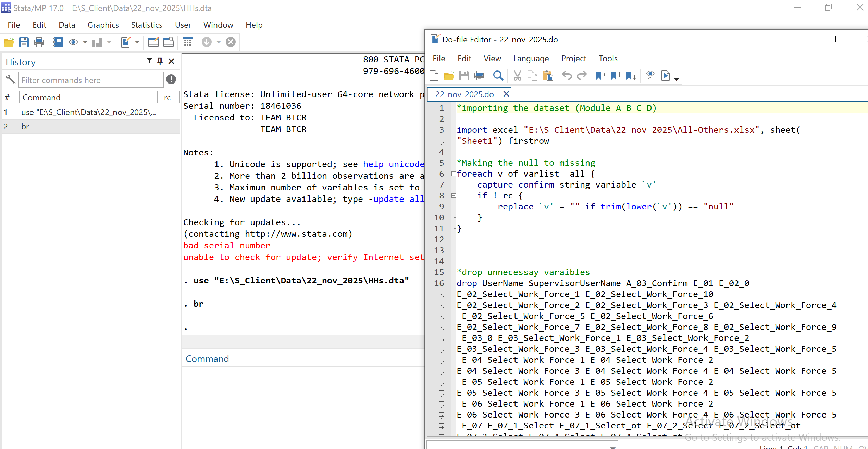Click the Find magnifier in Do-file Editor

pyautogui.click(x=498, y=76)
